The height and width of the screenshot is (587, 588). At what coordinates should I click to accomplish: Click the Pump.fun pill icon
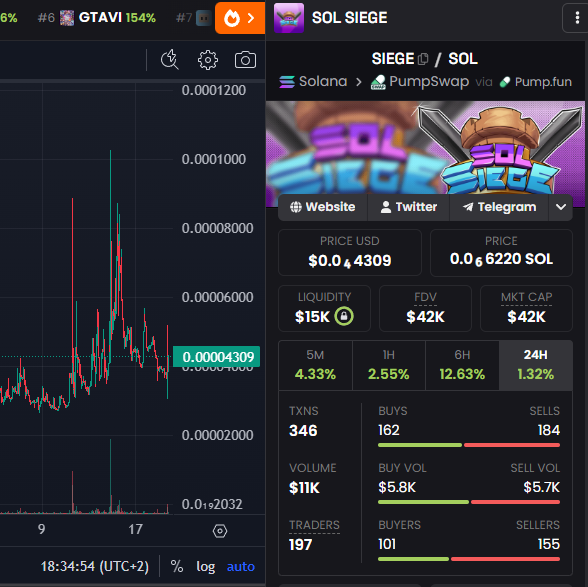point(505,82)
